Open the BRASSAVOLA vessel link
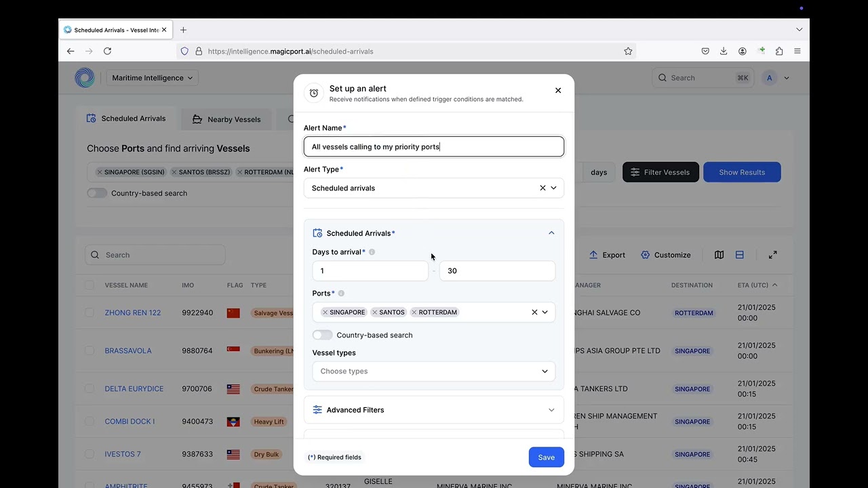 (x=128, y=350)
